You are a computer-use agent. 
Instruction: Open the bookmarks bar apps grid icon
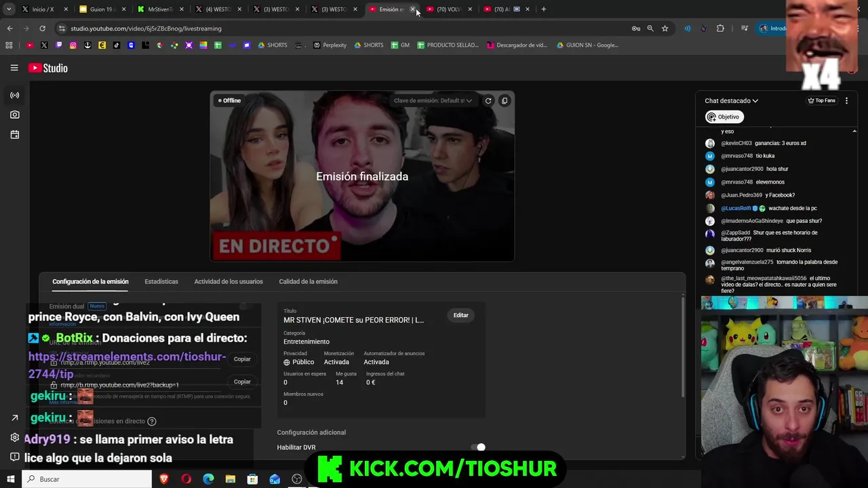[x=9, y=45]
